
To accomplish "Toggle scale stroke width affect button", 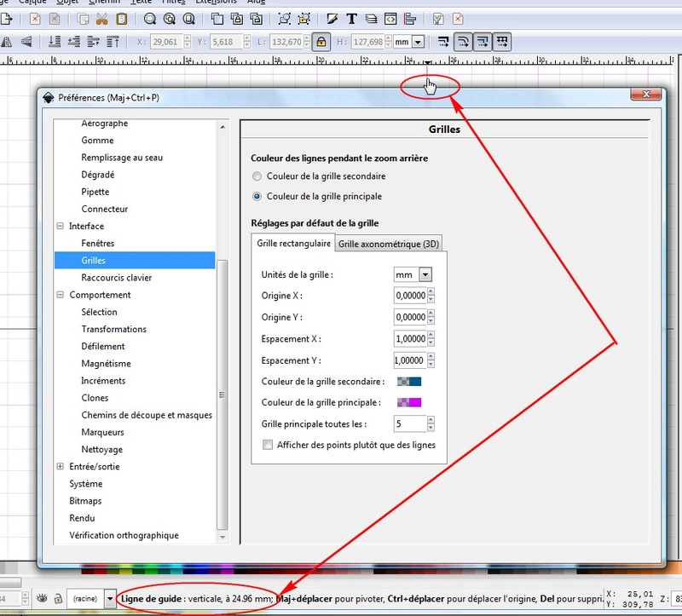I will click(443, 42).
